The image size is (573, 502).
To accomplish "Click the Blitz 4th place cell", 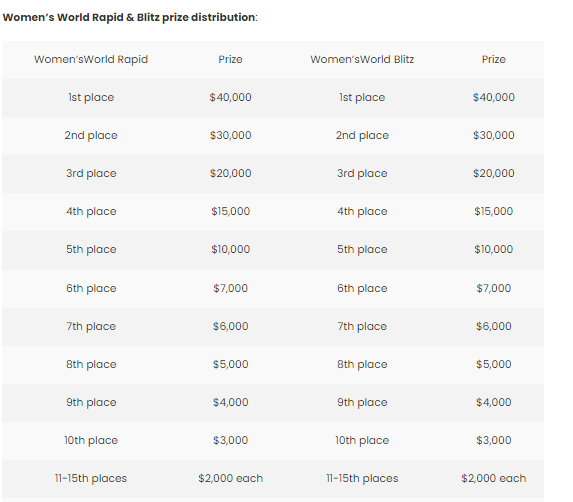I will pyautogui.click(x=362, y=212).
